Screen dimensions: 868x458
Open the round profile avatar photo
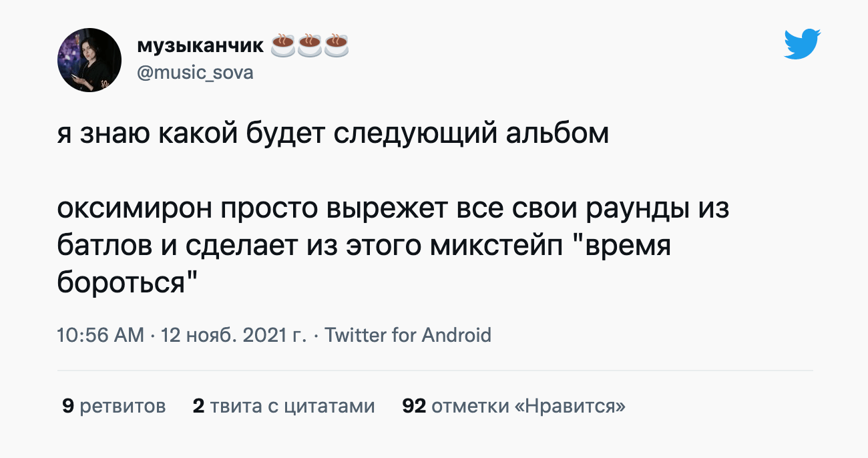(89, 60)
